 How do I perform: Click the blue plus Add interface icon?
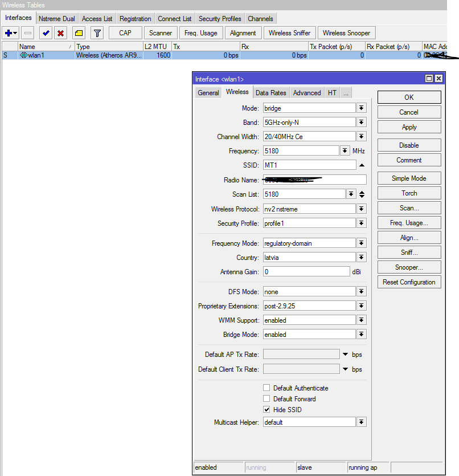(11, 33)
